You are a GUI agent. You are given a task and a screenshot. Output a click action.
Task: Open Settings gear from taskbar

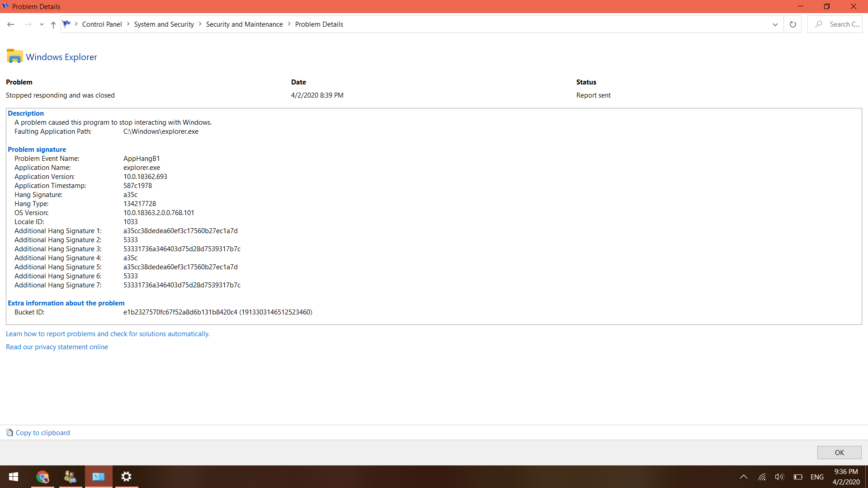coord(127,477)
